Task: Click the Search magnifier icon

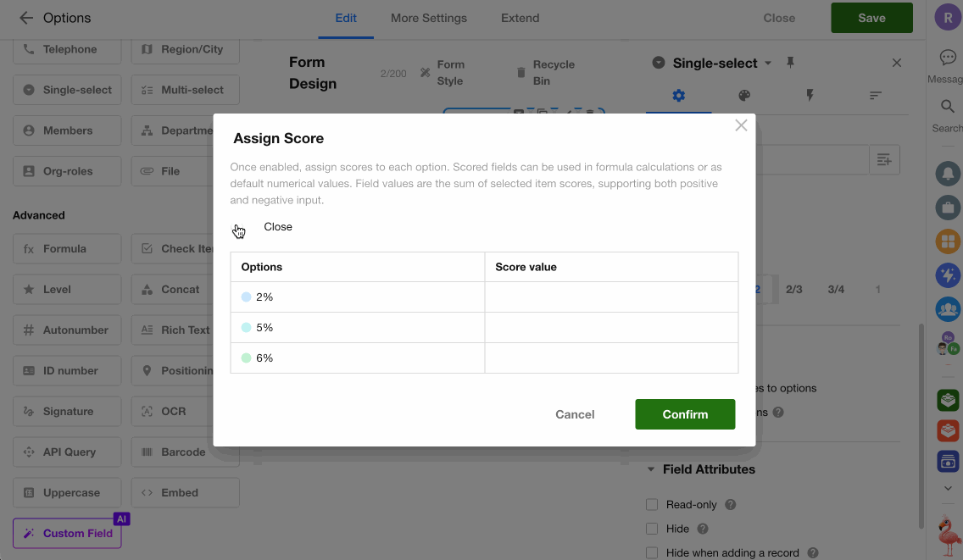Action: [x=948, y=107]
